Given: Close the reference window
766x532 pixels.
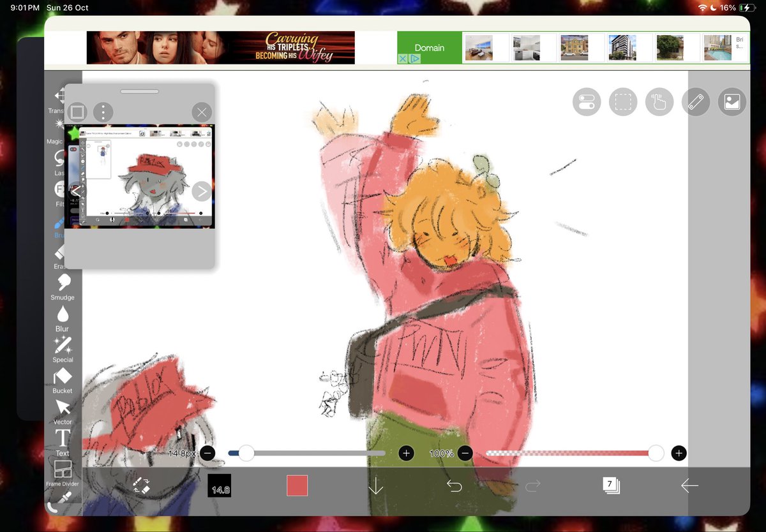Looking at the screenshot, I should pos(202,113).
